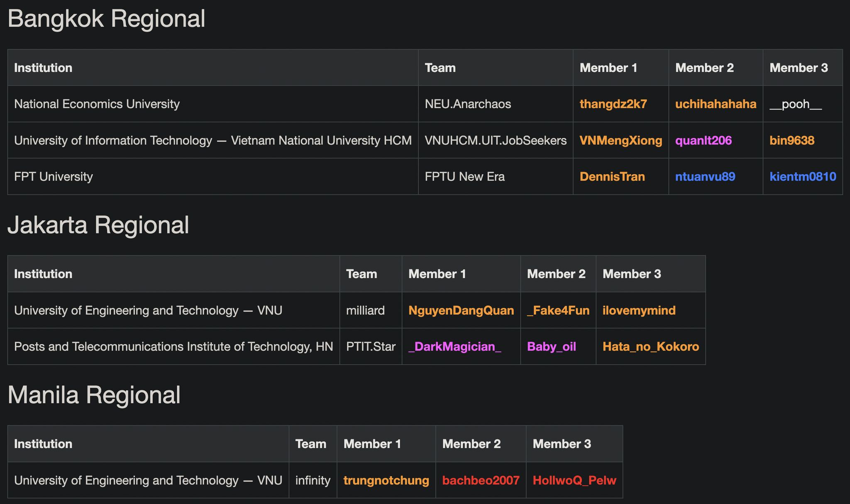
Task: Click ilovemymind member handle
Action: (x=639, y=310)
